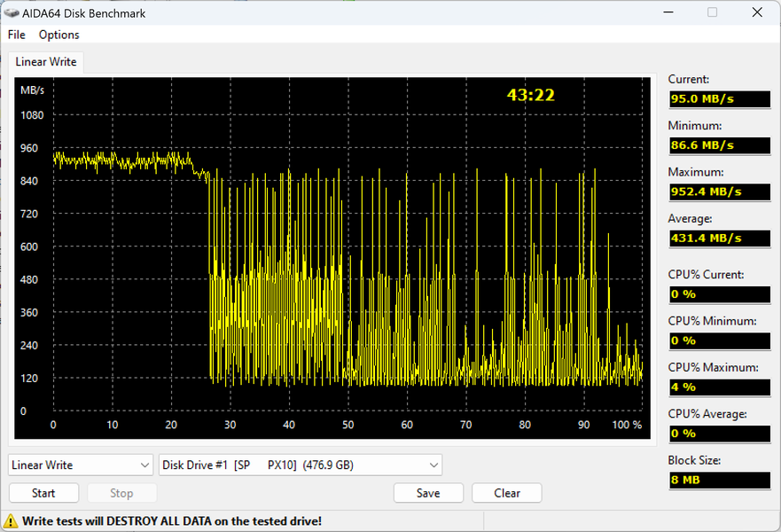Expand the Linear Write test type dropdown
781x532 pixels.
(x=81, y=465)
